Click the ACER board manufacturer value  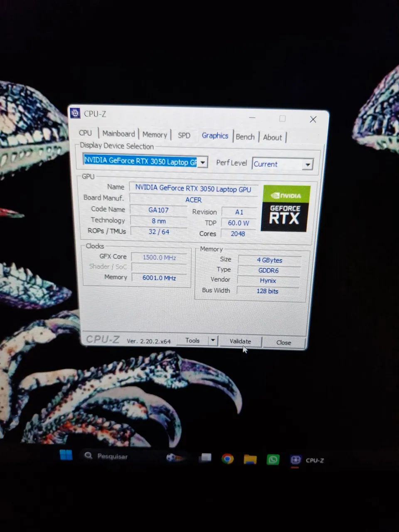pyautogui.click(x=193, y=199)
